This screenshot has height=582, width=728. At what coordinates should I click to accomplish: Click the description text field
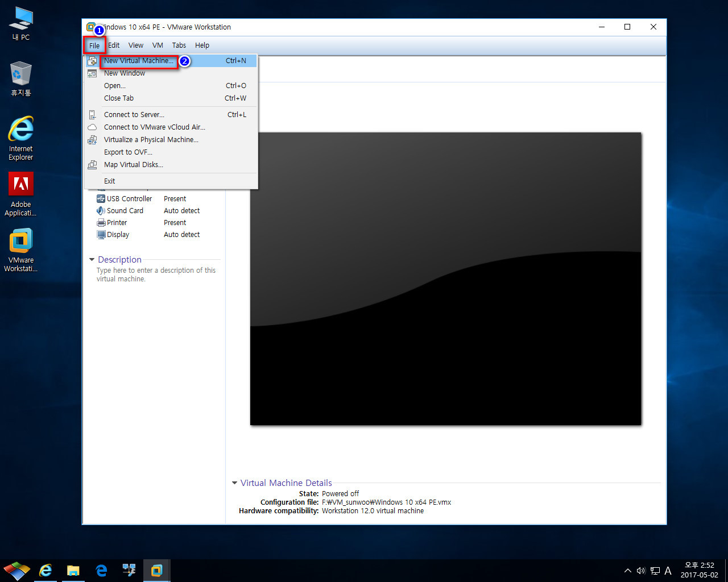point(156,275)
